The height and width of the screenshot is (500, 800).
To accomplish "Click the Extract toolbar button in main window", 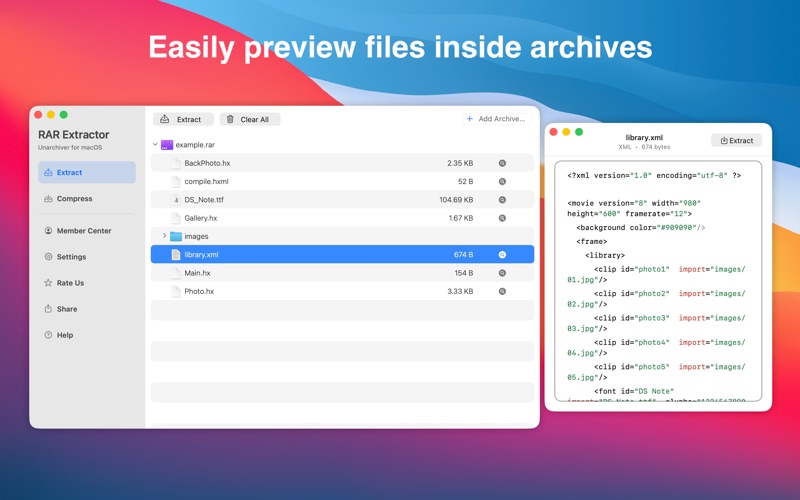I will pos(183,119).
